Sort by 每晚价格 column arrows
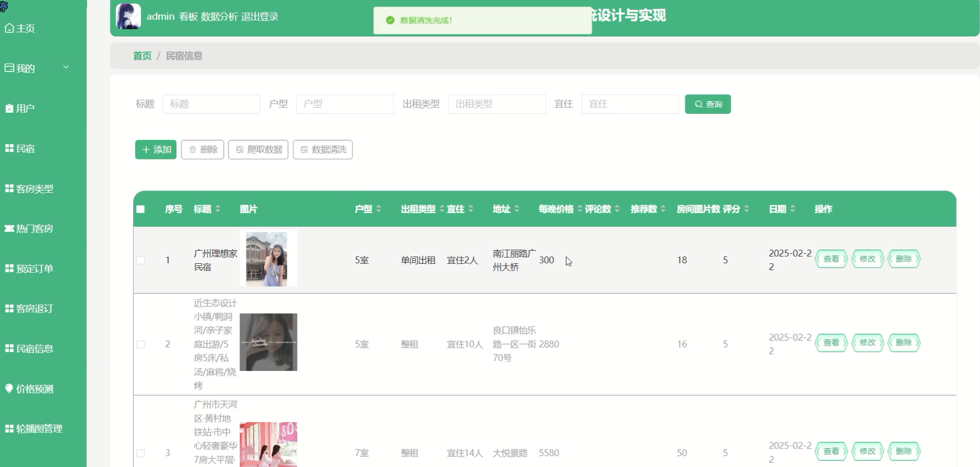980x467 pixels. click(579, 209)
